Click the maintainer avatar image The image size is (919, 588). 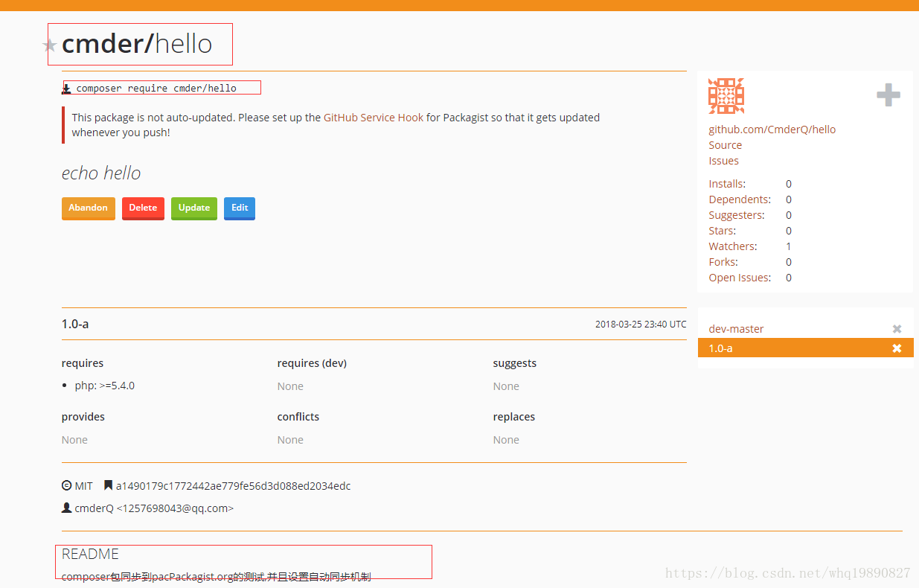[x=726, y=96]
